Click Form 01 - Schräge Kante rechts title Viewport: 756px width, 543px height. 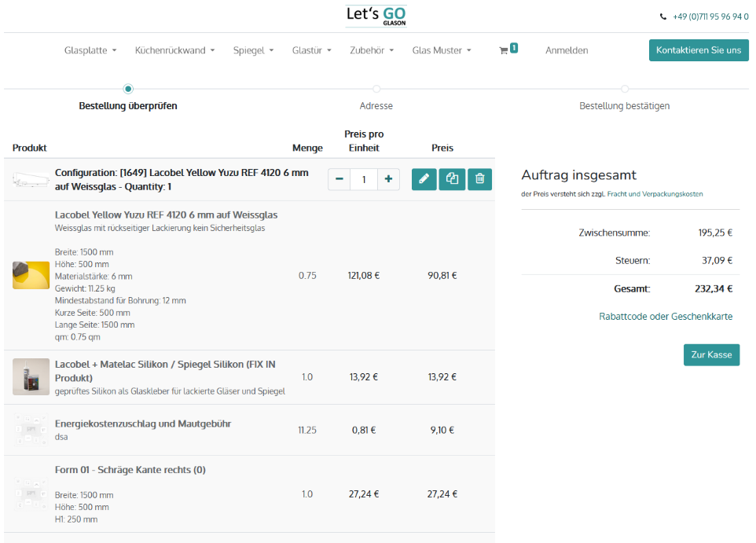point(130,470)
